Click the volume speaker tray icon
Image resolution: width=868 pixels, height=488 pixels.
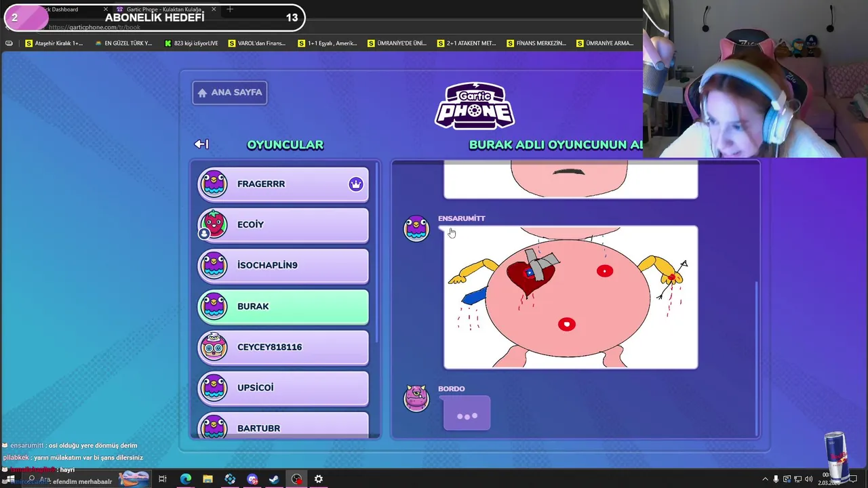click(x=808, y=479)
